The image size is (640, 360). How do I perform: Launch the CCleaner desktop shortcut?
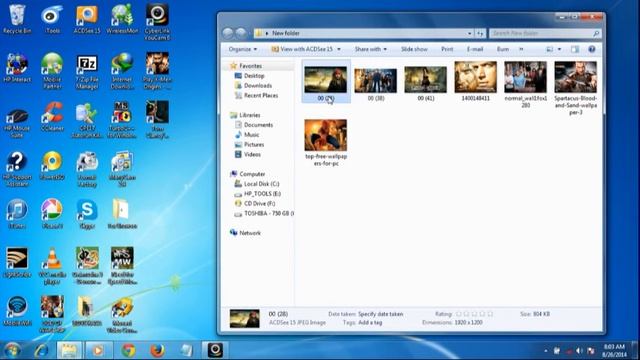point(52,117)
